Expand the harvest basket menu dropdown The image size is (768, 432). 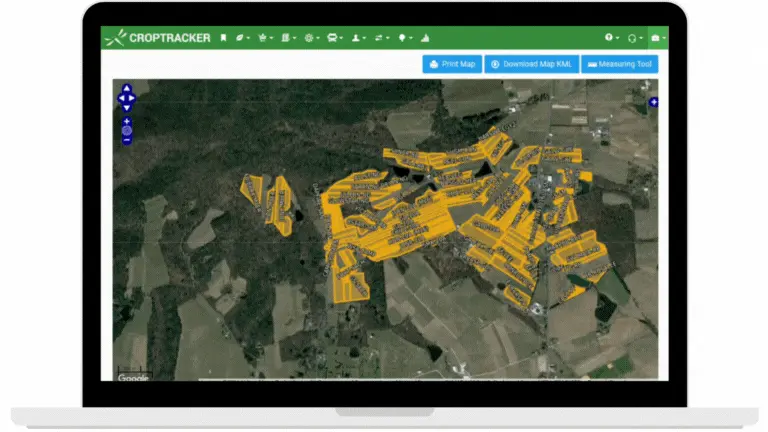pos(265,38)
